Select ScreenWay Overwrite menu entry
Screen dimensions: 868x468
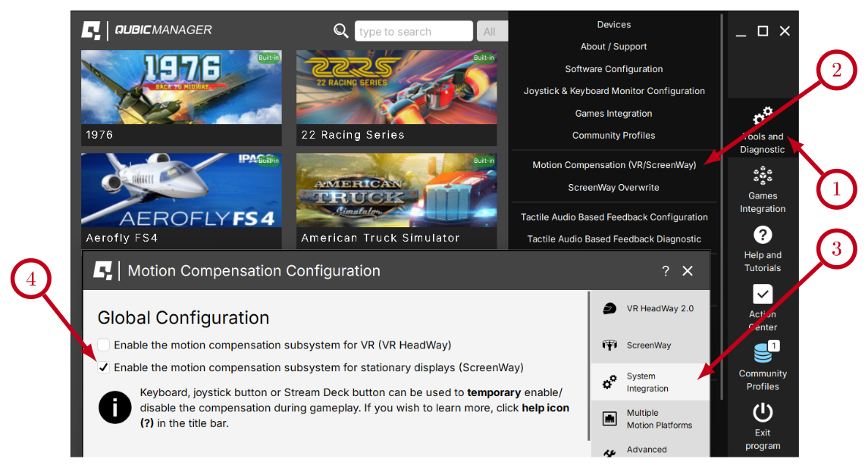[614, 187]
